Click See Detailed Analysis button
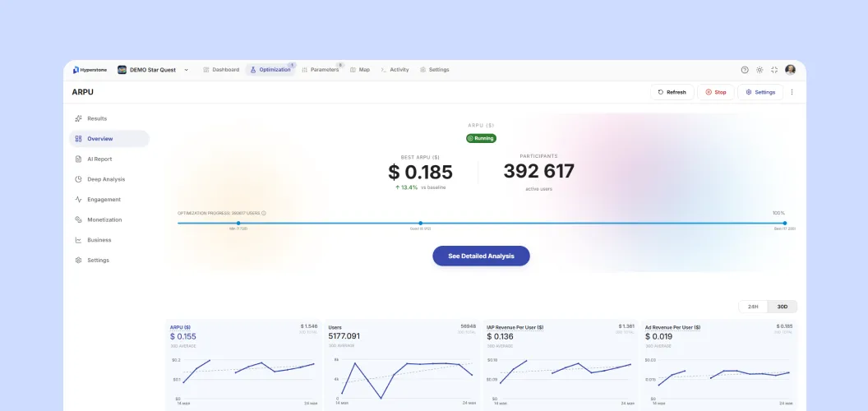The width and height of the screenshot is (868, 411). tap(481, 256)
